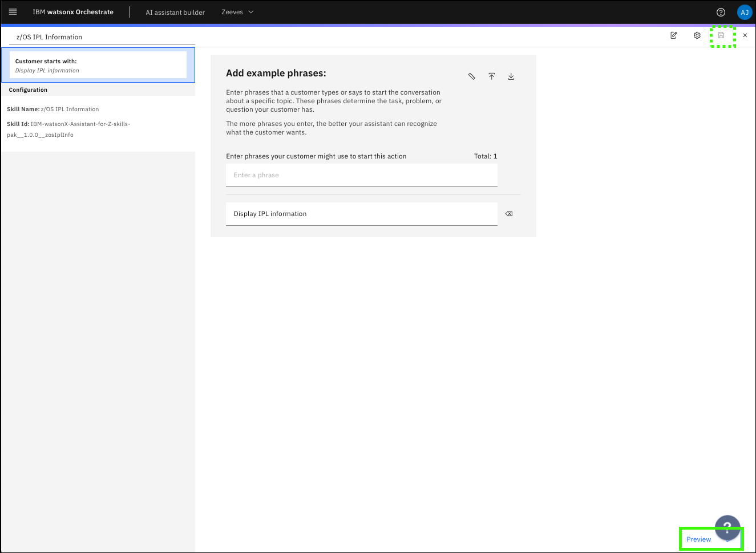Image resolution: width=756 pixels, height=553 pixels.
Task: Open action settings gear icon
Action: 697,35
